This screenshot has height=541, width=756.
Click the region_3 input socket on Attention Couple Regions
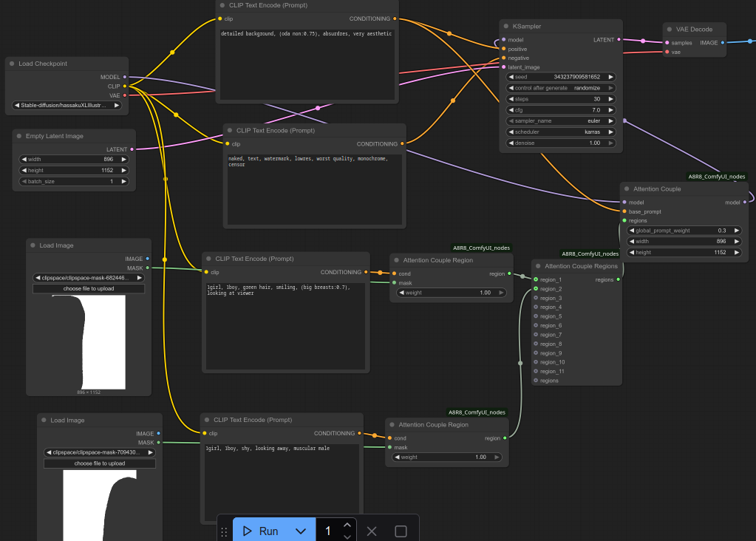pyautogui.click(x=536, y=298)
